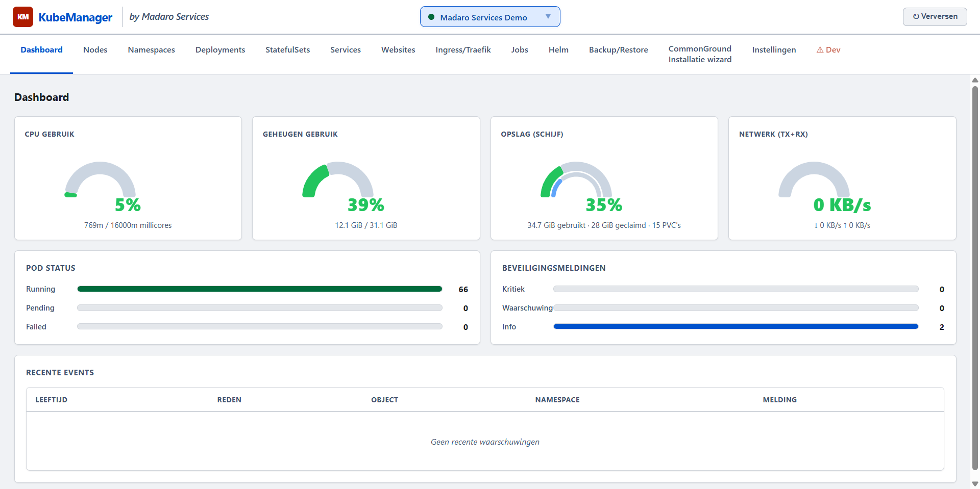Click the Running pods progress bar
This screenshot has height=489, width=980.
pos(260,289)
